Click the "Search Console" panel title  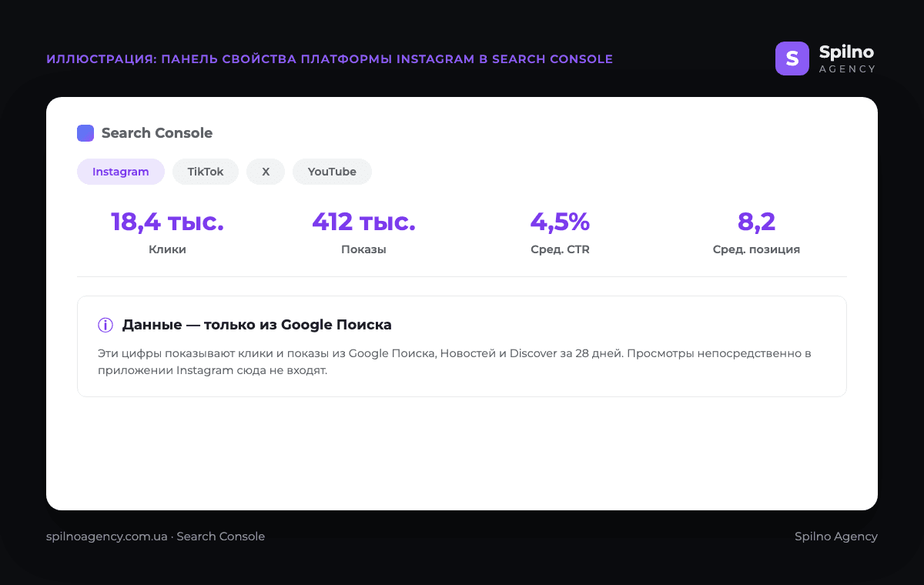tap(157, 133)
